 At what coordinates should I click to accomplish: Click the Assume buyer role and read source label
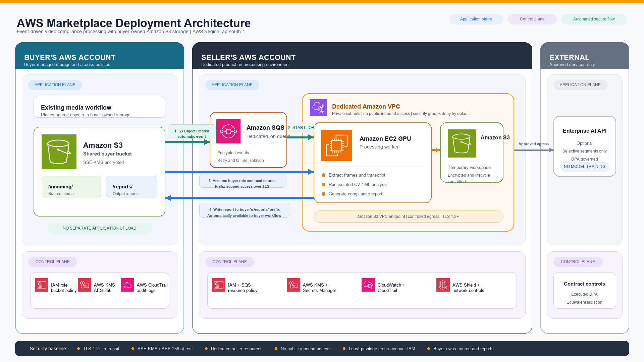coord(242,181)
